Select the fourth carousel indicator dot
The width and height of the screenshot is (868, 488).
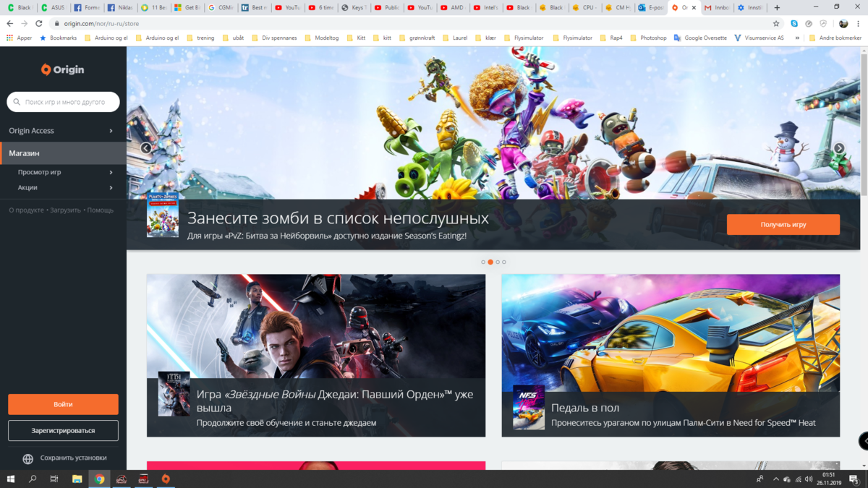[504, 262]
